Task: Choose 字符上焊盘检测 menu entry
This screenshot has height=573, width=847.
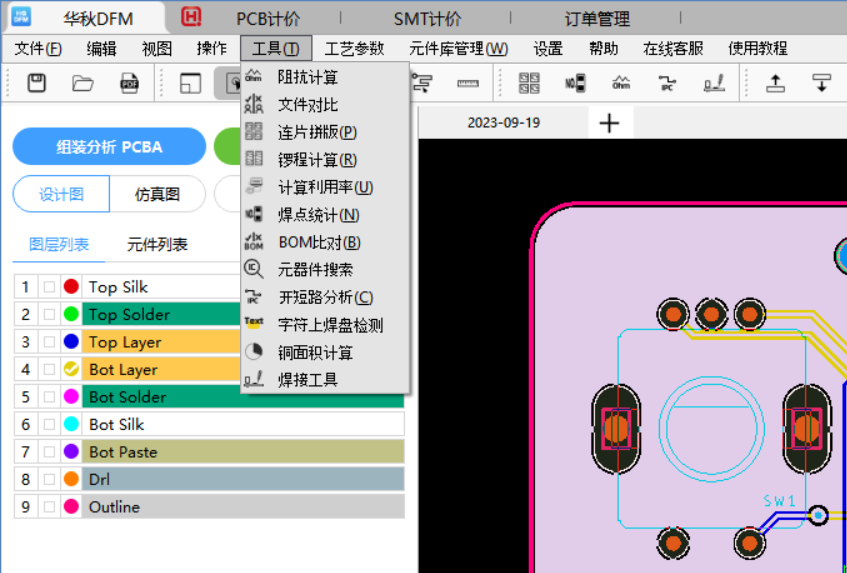Action: [325, 325]
